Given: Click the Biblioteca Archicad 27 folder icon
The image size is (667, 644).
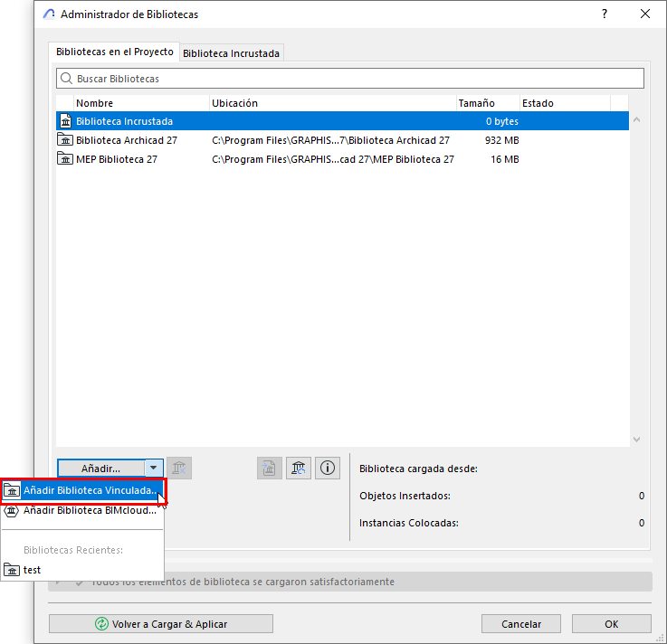Looking at the screenshot, I should (x=65, y=139).
